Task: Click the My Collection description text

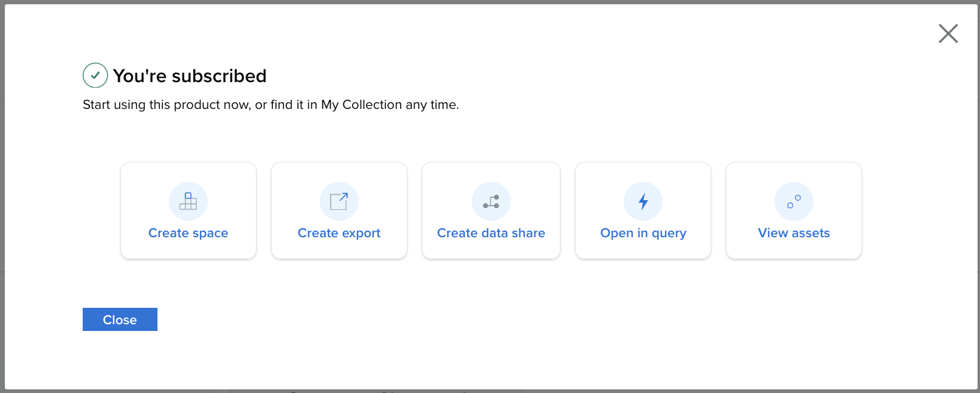Action: (271, 105)
